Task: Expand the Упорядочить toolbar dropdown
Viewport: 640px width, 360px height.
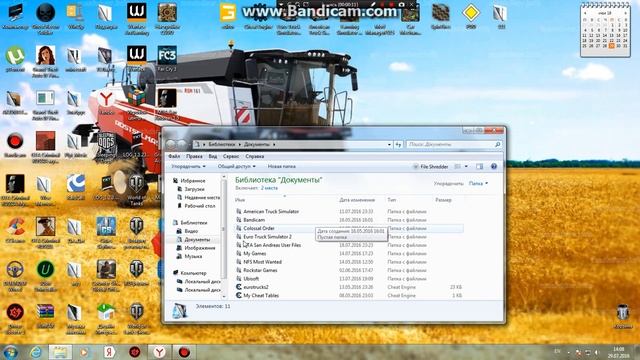Action: [x=189, y=167]
